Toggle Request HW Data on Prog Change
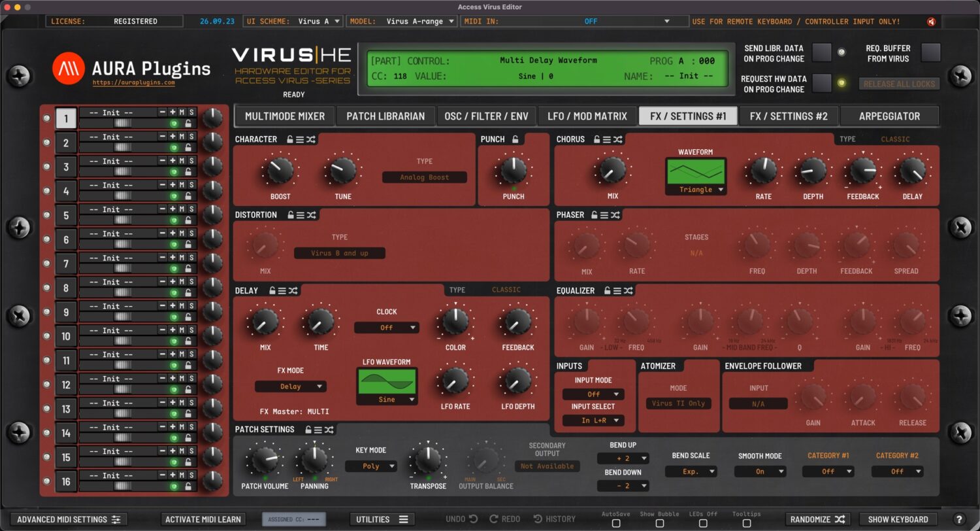The width and height of the screenshot is (980, 531). point(822,83)
